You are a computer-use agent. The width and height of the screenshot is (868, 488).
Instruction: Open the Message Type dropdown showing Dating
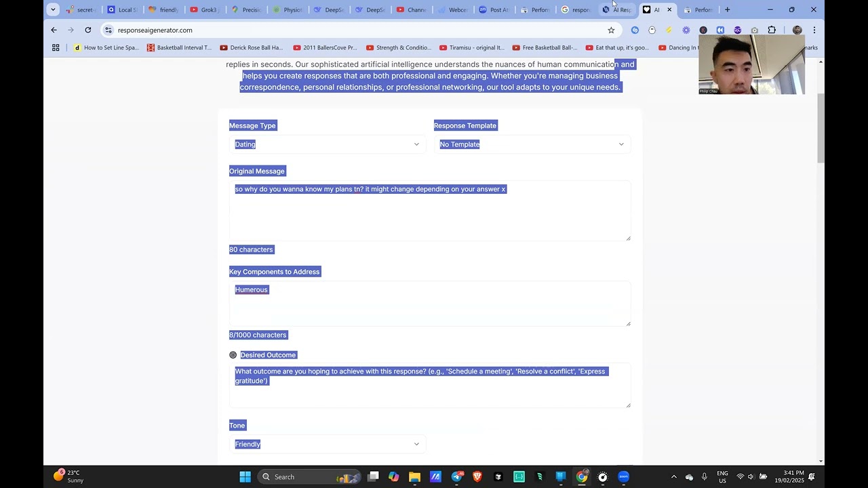(x=328, y=144)
